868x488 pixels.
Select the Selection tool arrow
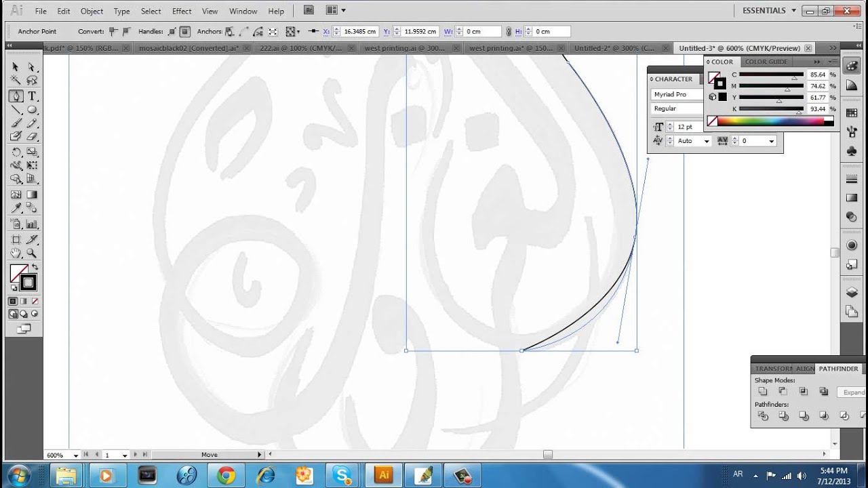pyautogui.click(x=16, y=67)
